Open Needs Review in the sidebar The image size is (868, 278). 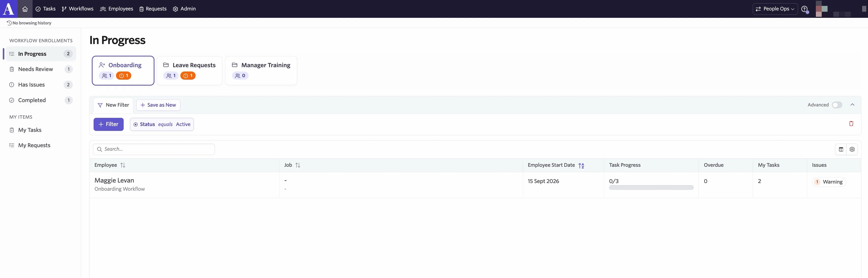41,69
